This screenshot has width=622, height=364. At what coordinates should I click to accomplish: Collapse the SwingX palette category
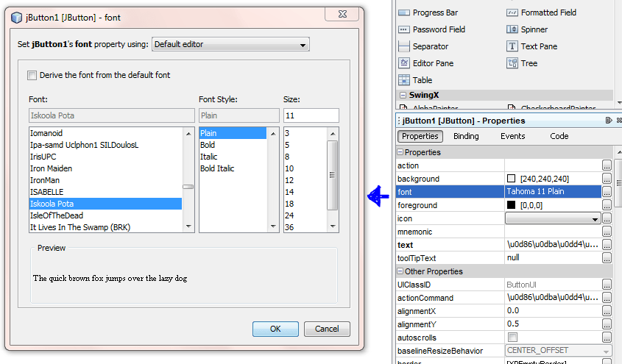(403, 95)
